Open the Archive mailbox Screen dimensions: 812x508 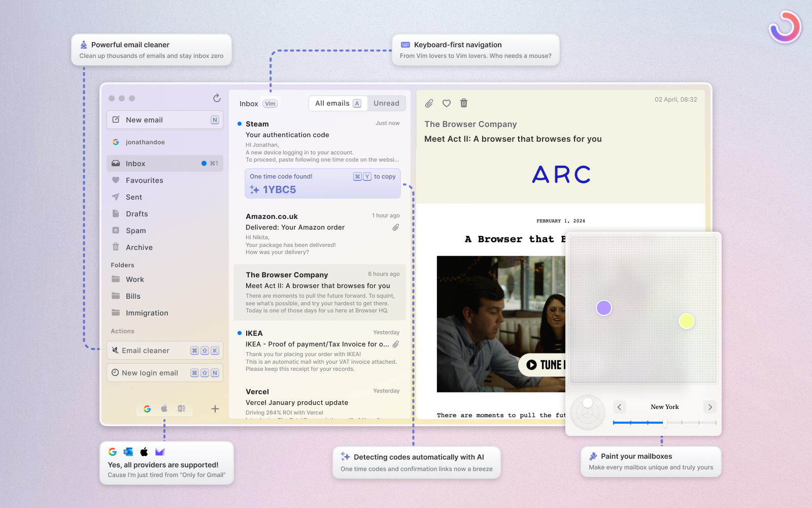[x=165, y=247]
